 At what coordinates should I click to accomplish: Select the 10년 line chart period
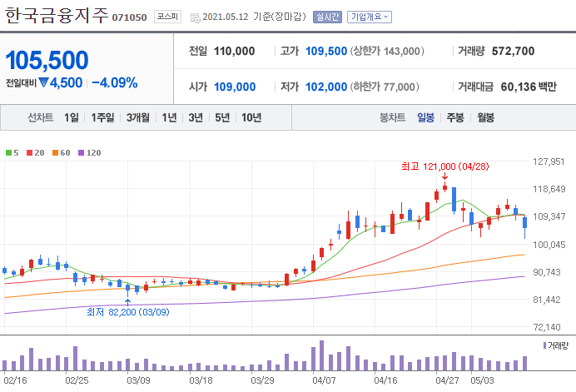tap(251, 117)
